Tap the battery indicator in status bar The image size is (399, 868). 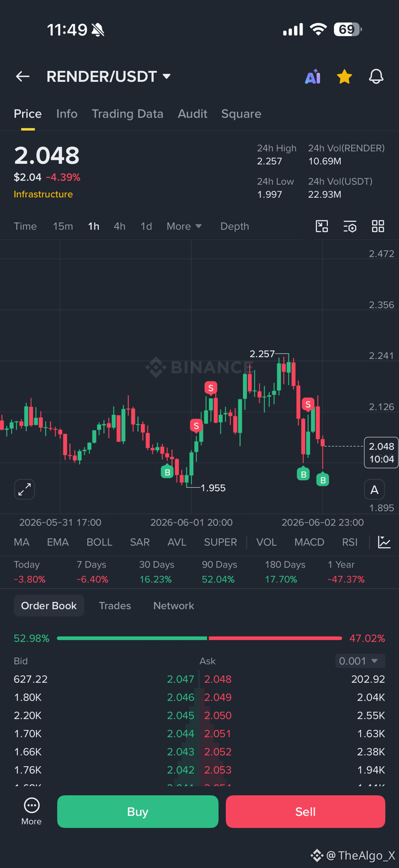pos(347,29)
